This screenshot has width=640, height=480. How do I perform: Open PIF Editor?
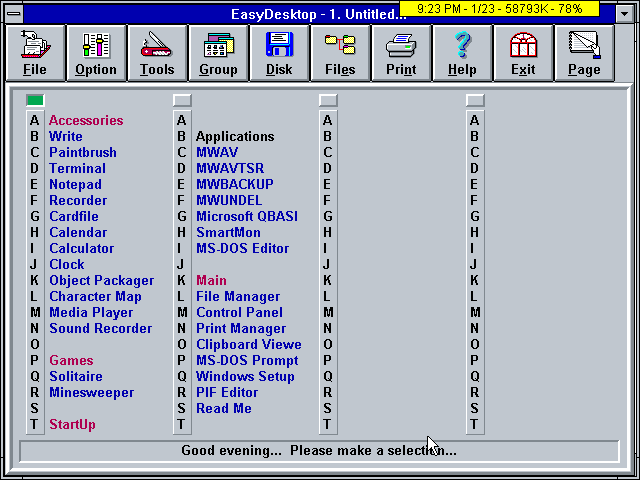coord(227,393)
